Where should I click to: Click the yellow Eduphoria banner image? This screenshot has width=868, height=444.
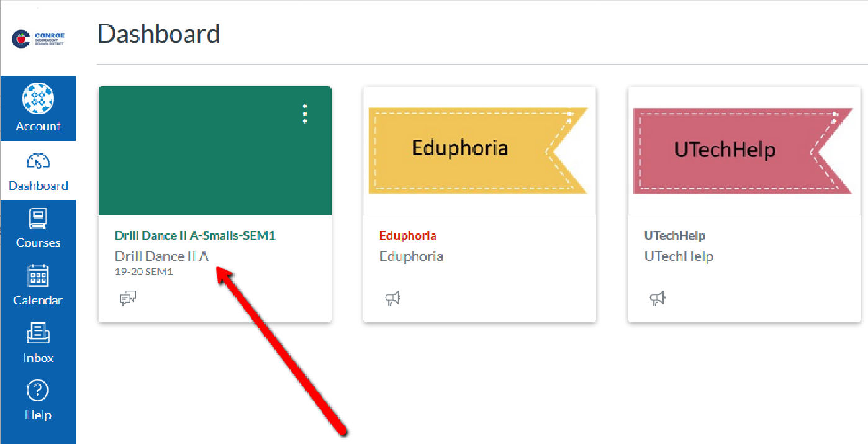pos(459,149)
